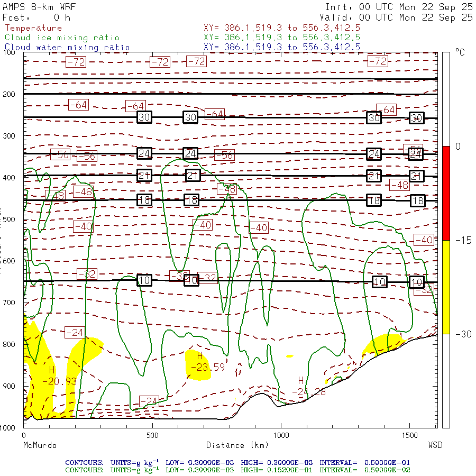Click the '-30' colorbar tick label
Screen dimensions: 476x476
click(x=463, y=334)
